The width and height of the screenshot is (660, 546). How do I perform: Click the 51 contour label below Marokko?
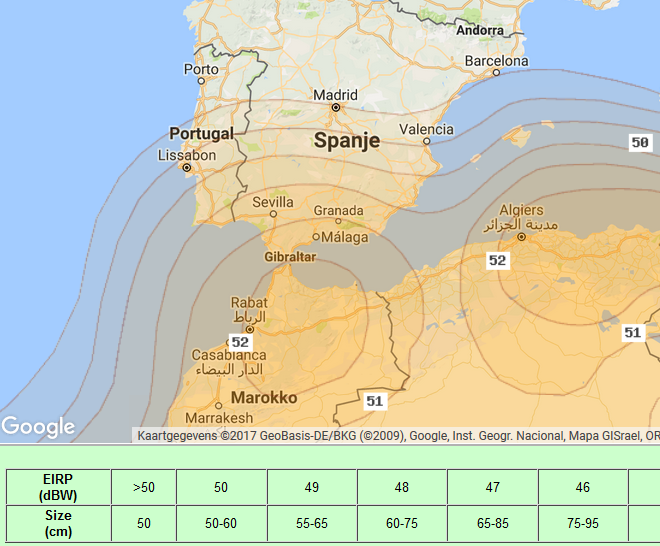coord(374,401)
